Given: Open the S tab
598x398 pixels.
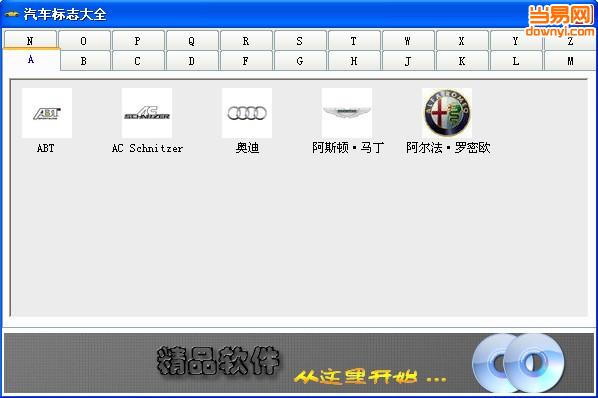Looking at the screenshot, I should [300, 40].
